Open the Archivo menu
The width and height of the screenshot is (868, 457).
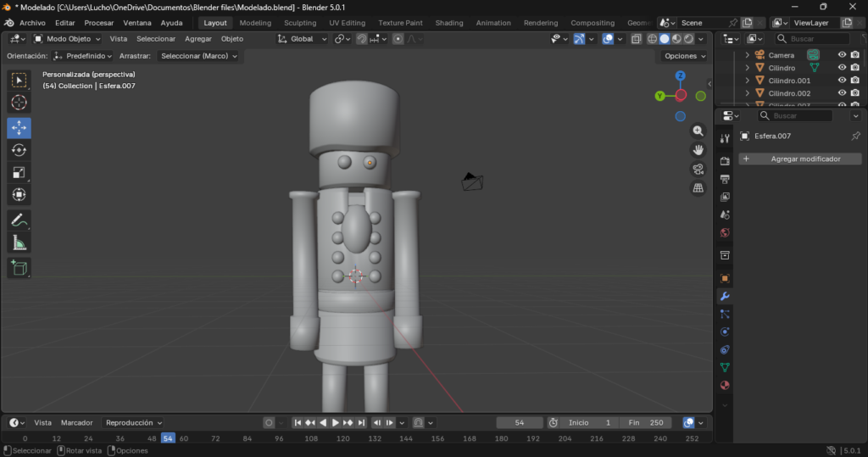pyautogui.click(x=32, y=23)
